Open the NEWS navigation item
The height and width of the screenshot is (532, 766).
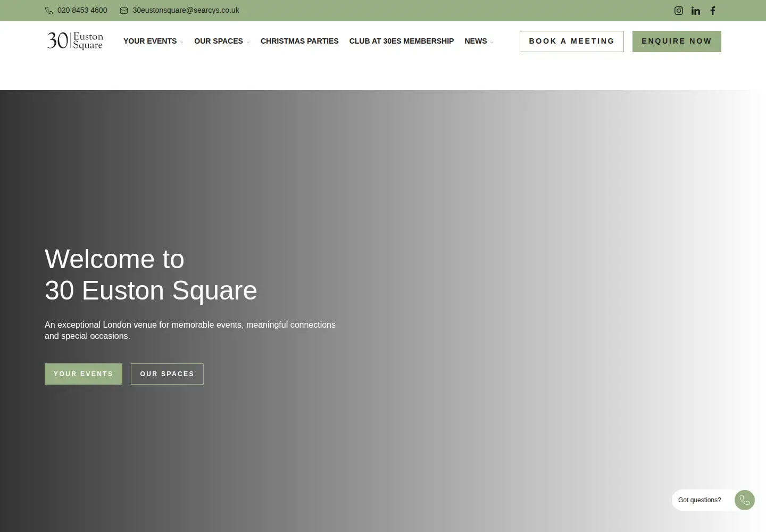(476, 41)
